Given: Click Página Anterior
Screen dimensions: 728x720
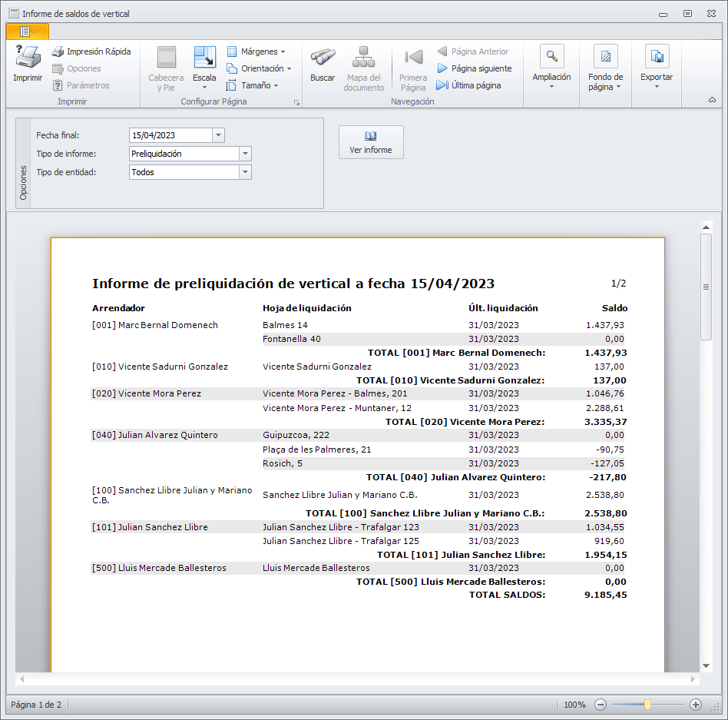Looking at the screenshot, I should [x=473, y=51].
